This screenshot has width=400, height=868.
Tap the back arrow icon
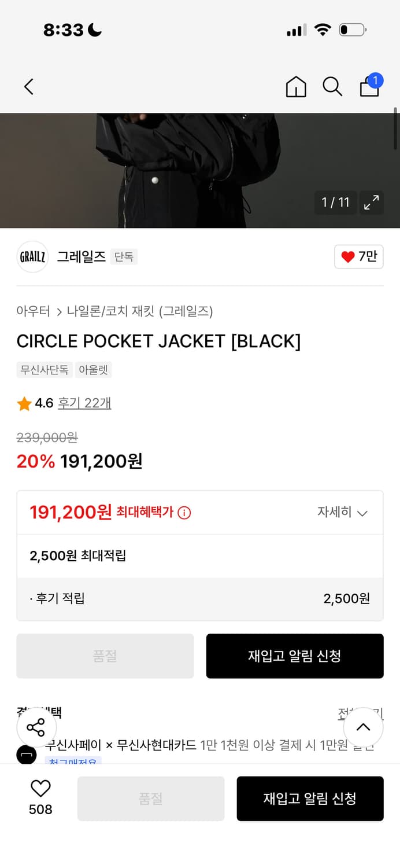[x=29, y=86]
